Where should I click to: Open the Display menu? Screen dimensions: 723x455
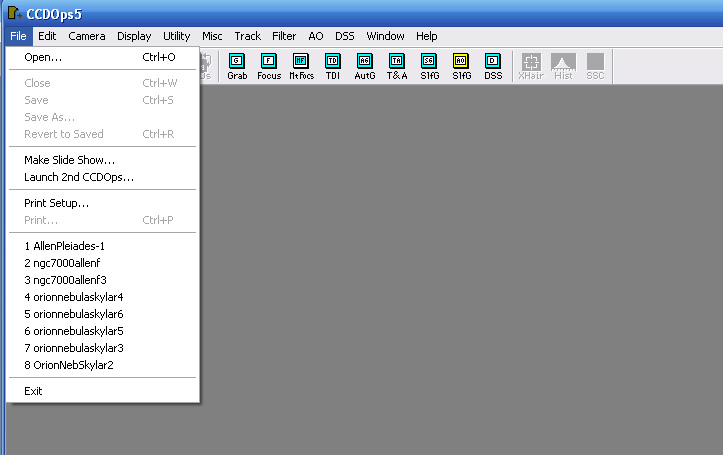tap(134, 36)
